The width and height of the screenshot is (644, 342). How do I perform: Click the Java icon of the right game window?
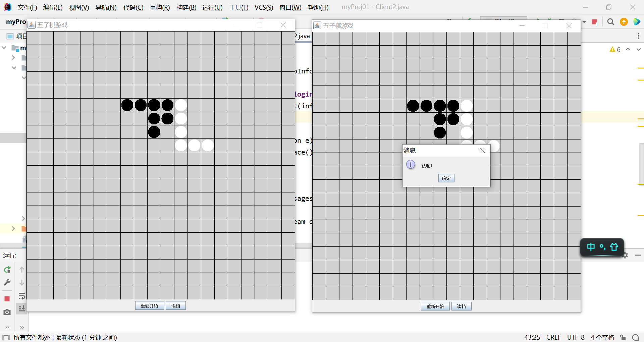click(317, 25)
